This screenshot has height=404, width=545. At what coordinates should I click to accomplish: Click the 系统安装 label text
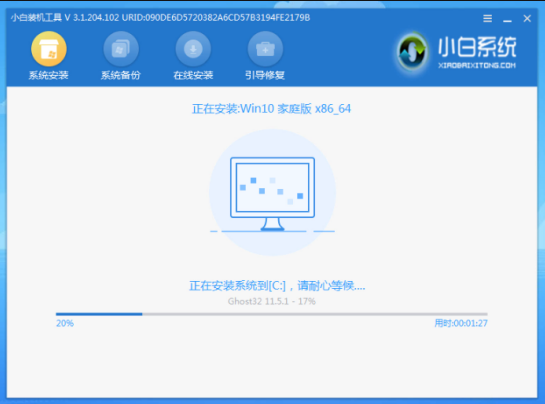(x=49, y=75)
